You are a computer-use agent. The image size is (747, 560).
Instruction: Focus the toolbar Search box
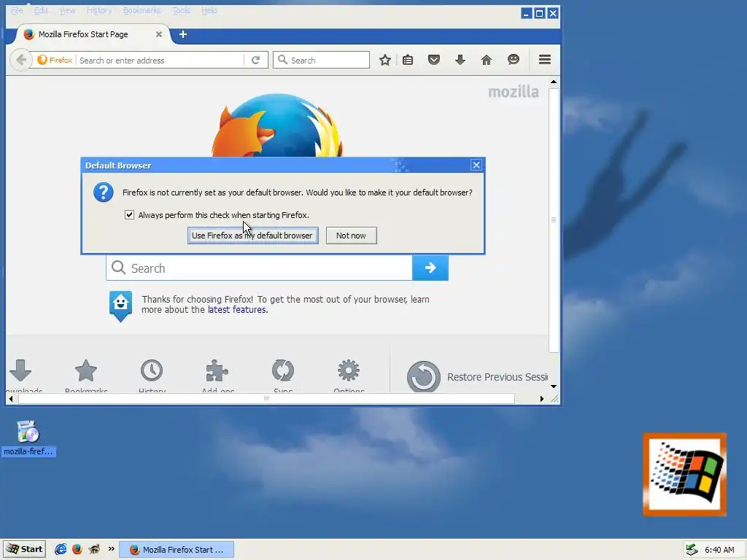click(321, 60)
